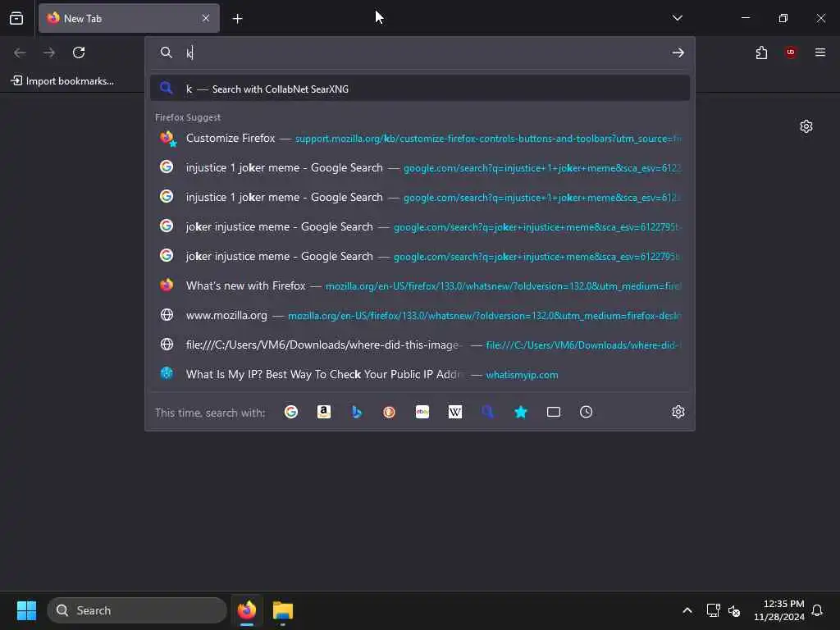840x630 pixels.
Task: Search open tabs using the tabs icon
Action: 554,412
